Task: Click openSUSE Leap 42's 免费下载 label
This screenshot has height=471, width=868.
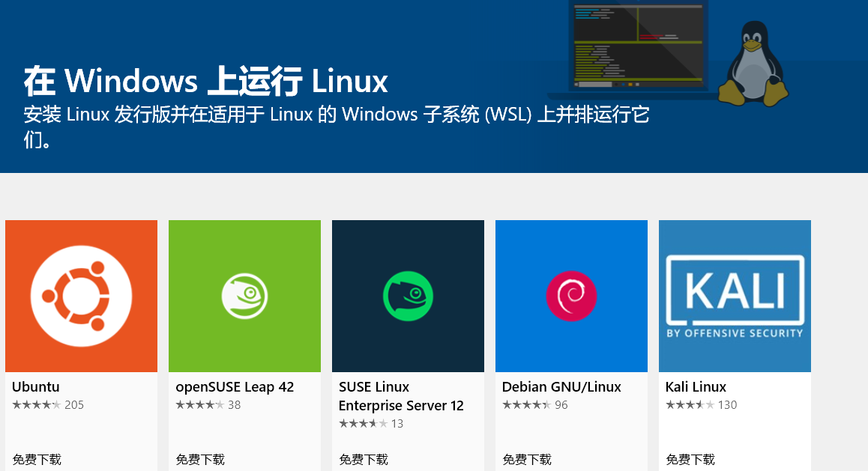Action: pyautogui.click(x=200, y=459)
